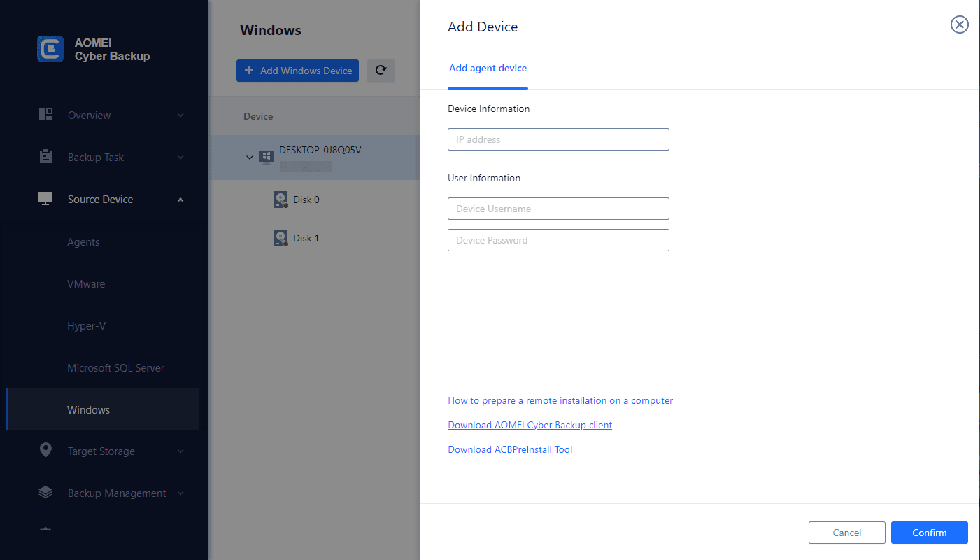Click the refresh icon next to Add Windows Device
The height and width of the screenshot is (560, 980).
[381, 70]
